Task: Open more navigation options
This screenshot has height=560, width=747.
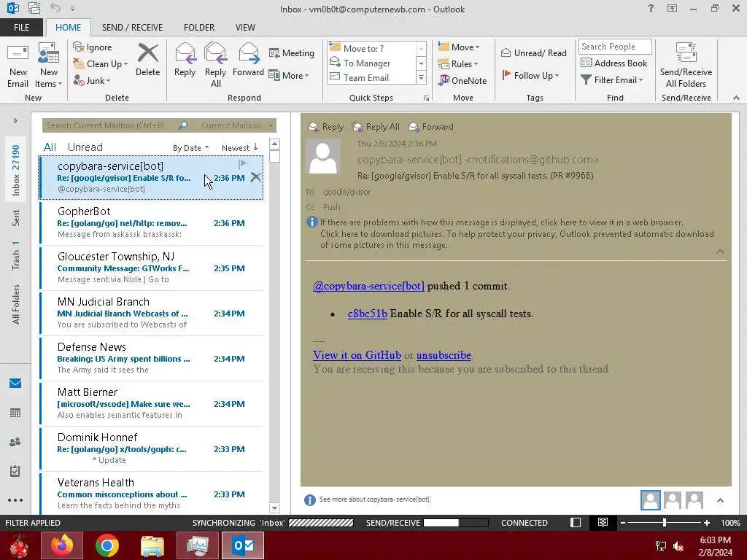Action: pos(15,500)
